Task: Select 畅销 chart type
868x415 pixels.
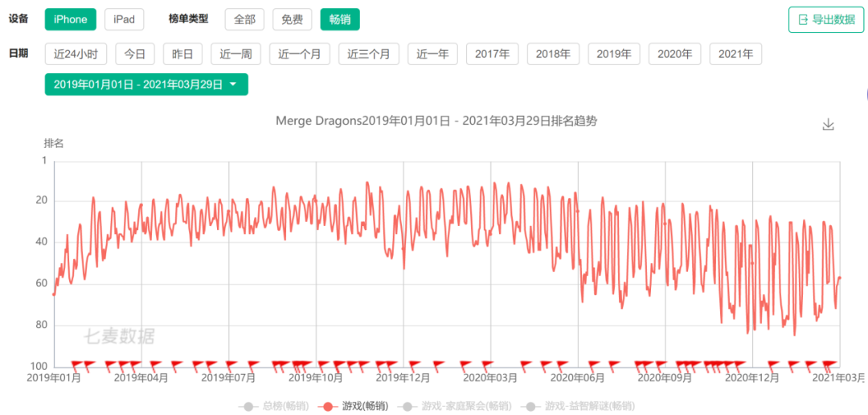Action: (x=339, y=19)
